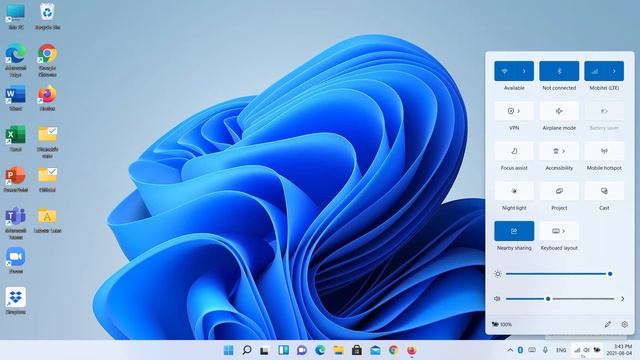The width and height of the screenshot is (640, 360).
Task: Click the microphone tray icon
Action: [545, 350]
